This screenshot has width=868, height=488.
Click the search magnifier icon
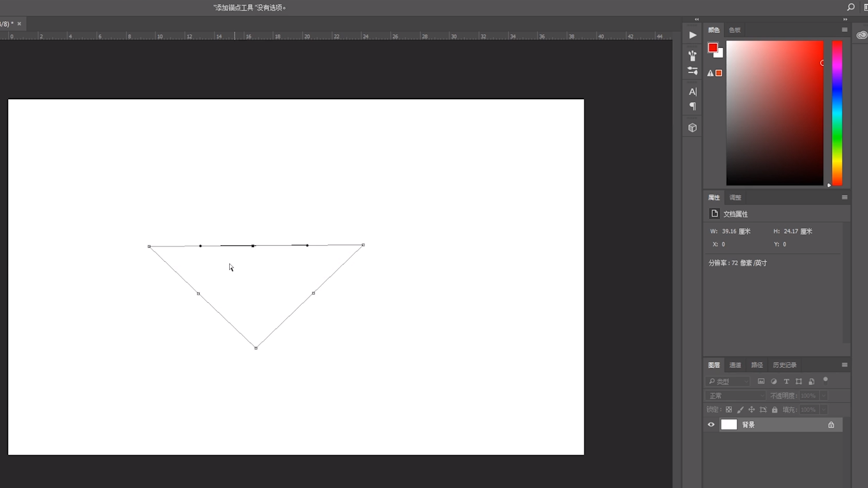851,8
